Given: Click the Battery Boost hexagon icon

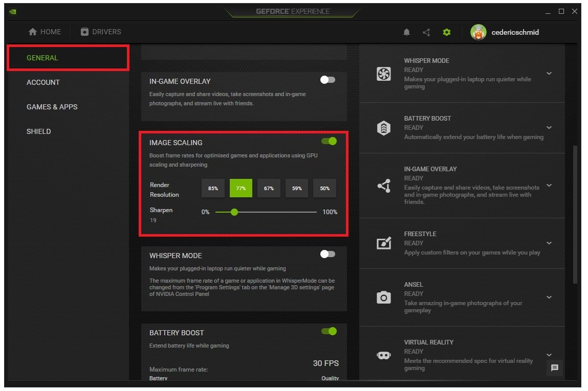Looking at the screenshot, I should pyautogui.click(x=384, y=128).
